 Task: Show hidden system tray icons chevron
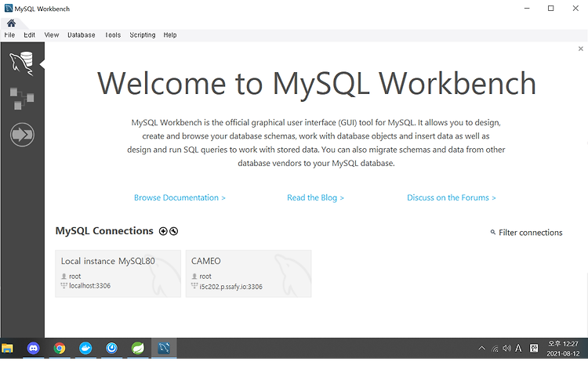click(x=482, y=349)
